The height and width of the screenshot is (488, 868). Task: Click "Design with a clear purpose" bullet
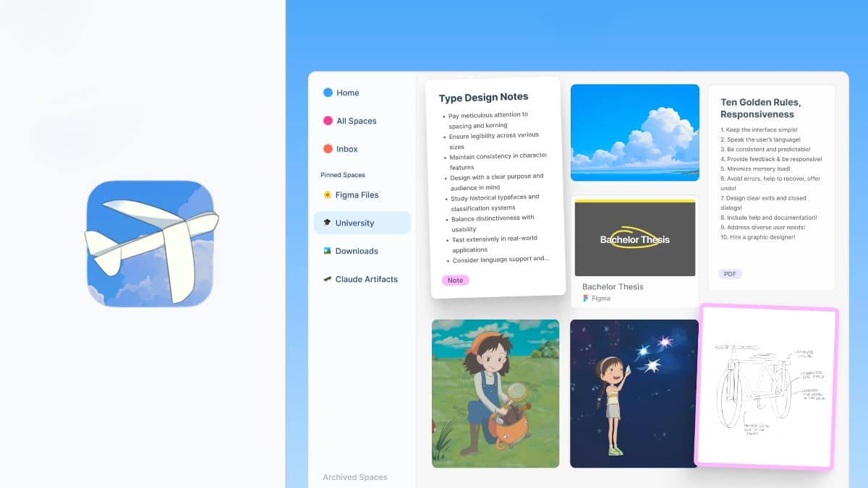tap(496, 181)
